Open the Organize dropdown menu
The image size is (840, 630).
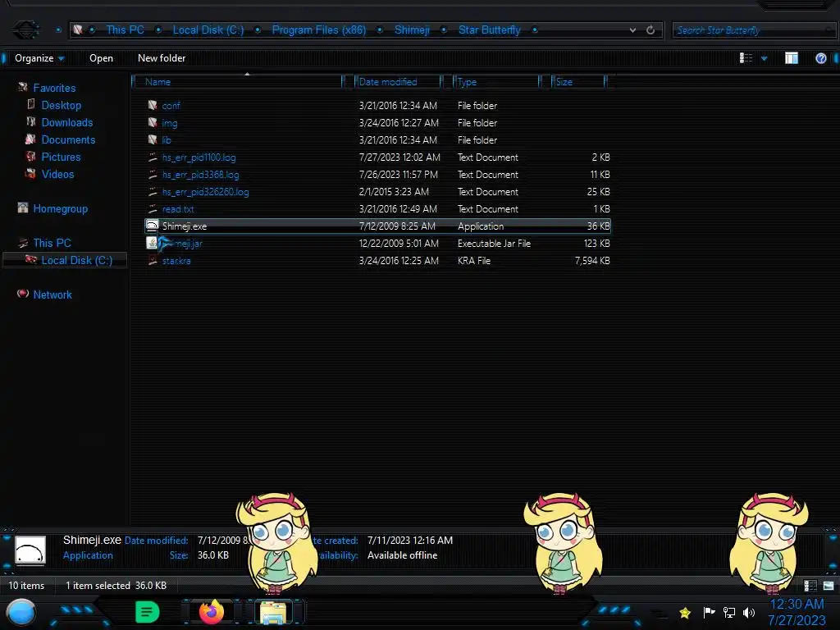[39, 58]
